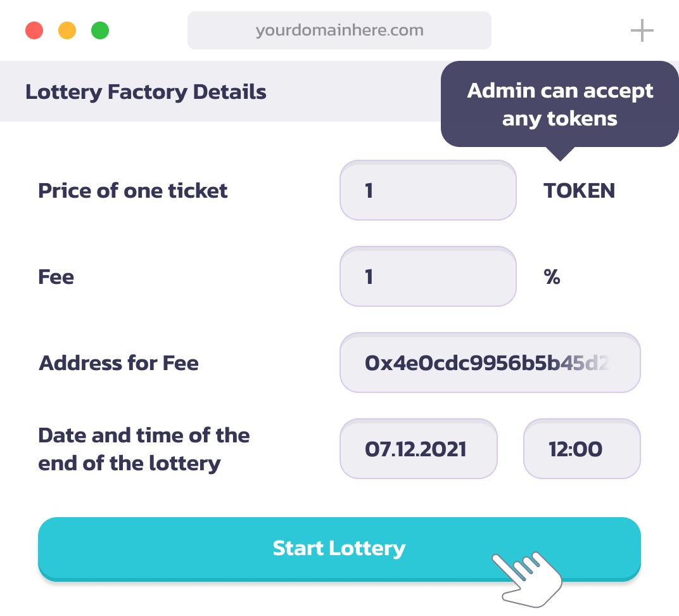Click the plus icon for new tab
The image size is (679, 616).
coord(642,30)
